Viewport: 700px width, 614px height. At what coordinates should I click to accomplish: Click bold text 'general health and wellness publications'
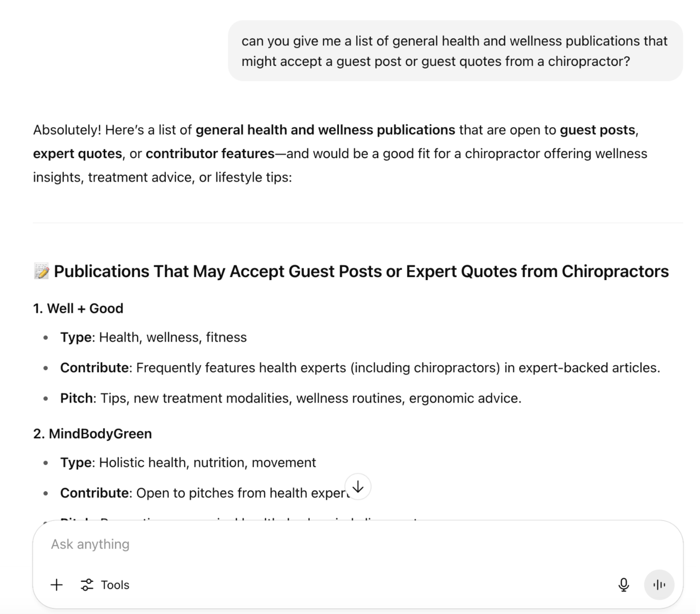point(325,130)
